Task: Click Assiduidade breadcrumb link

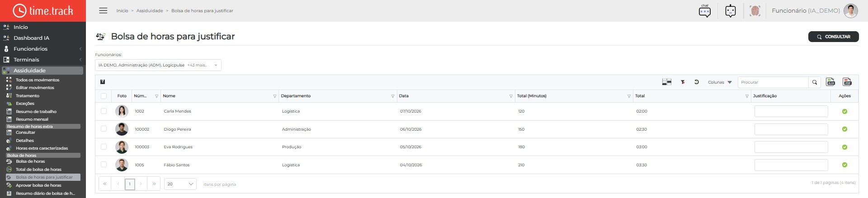Action: coord(150,11)
